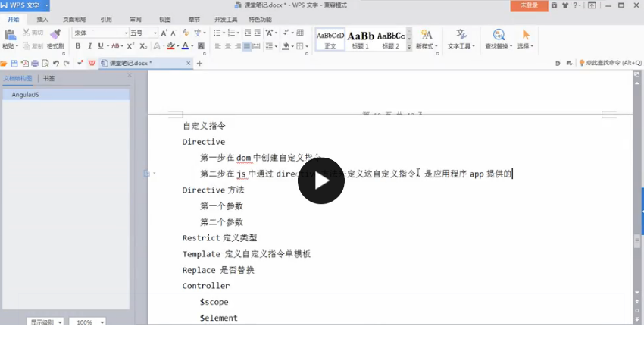Export to PDF using the quick access icon
The height and width of the screenshot is (342, 644).
25,63
